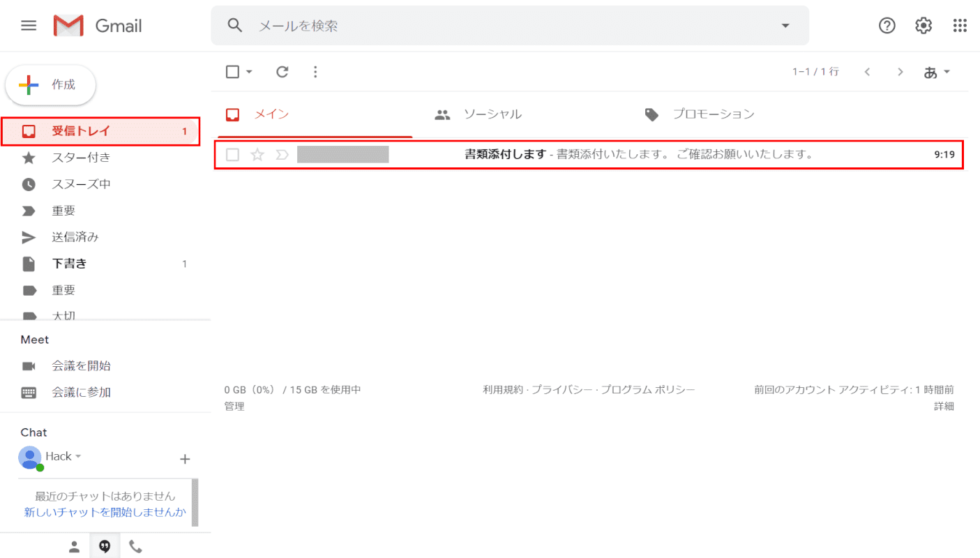
Task: Open the main menu hamburger icon
Action: [29, 26]
